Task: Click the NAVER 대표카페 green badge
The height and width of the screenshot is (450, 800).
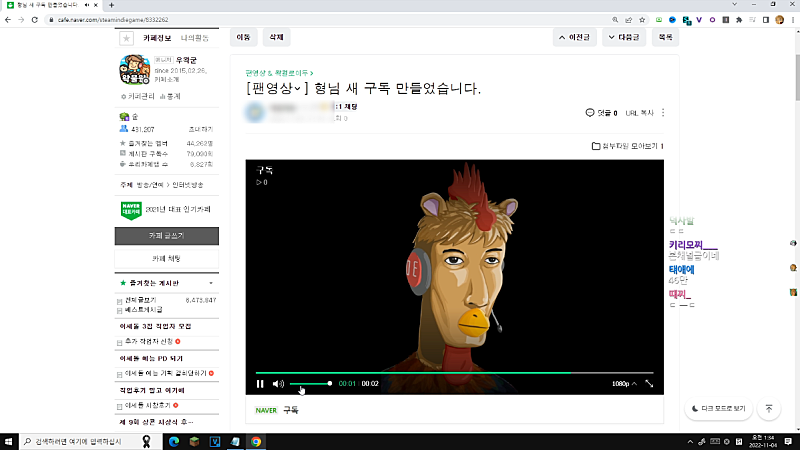Action: 131,210
